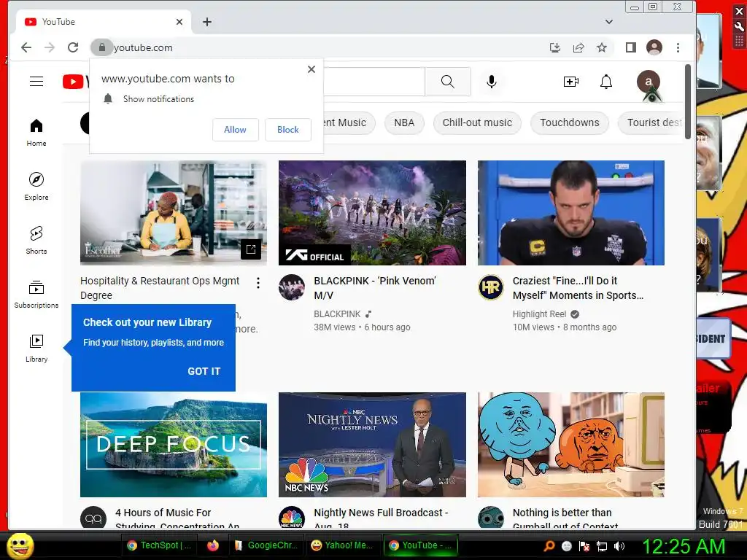Switch to GoogleChr... taskbar item

(266, 545)
